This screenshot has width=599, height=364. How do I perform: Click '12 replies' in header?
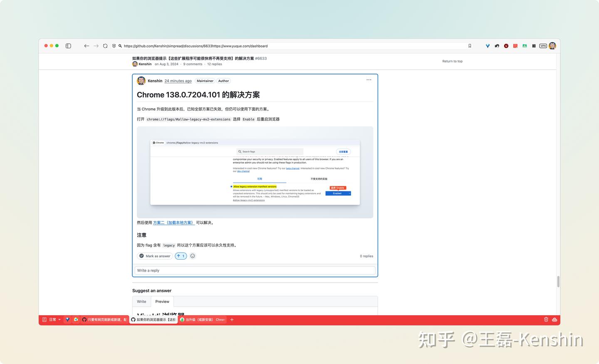pos(215,64)
